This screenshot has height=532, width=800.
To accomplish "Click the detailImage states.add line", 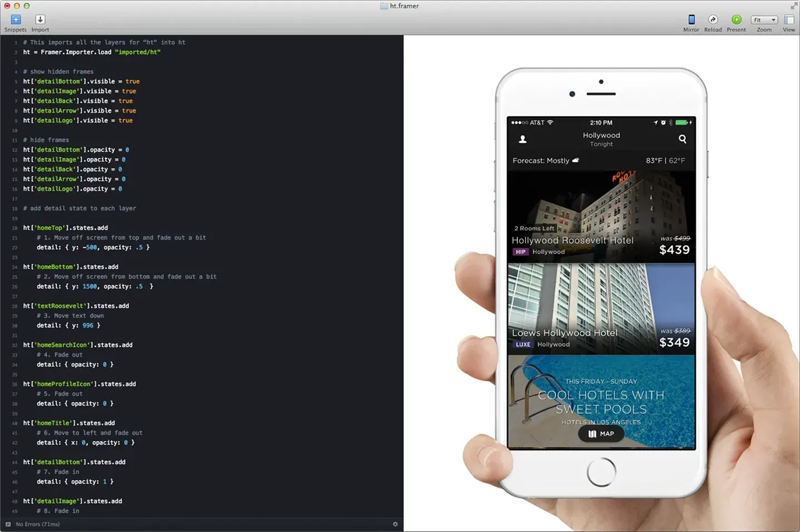I will coord(72,501).
